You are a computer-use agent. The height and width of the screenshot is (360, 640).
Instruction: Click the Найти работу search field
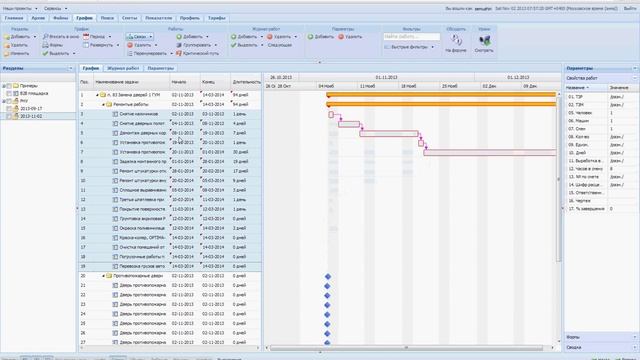coord(411,37)
